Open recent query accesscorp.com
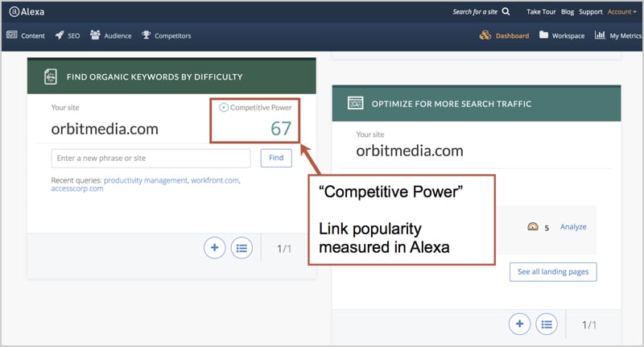This screenshot has width=644, height=347. coord(77,188)
